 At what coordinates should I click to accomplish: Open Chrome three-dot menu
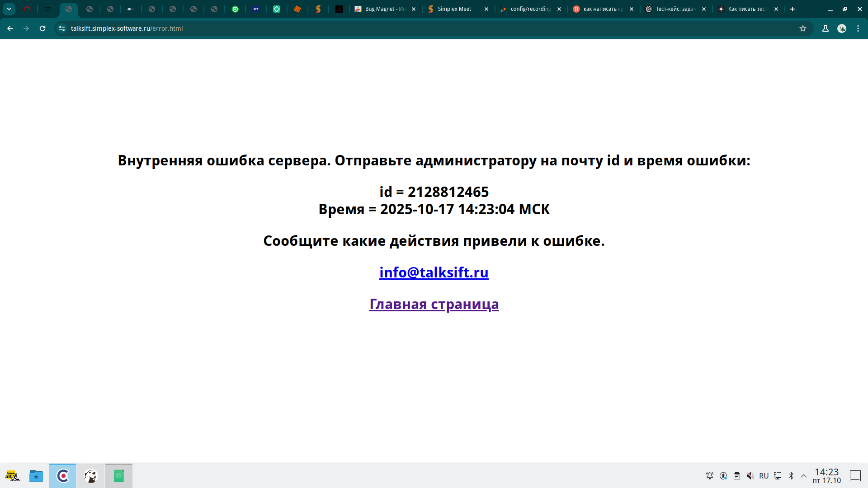tap(858, 28)
